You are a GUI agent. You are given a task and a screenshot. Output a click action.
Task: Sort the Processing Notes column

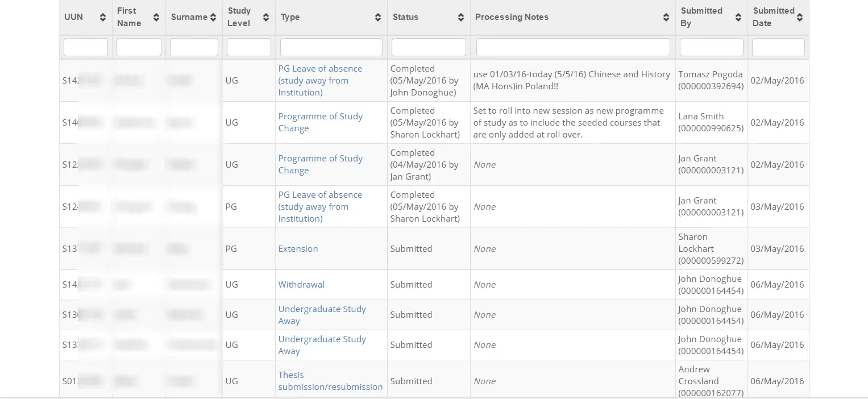[666, 18]
